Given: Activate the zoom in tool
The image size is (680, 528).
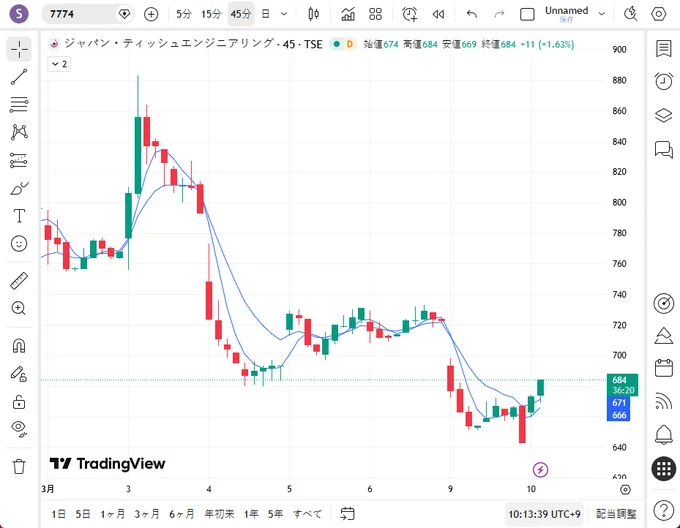Looking at the screenshot, I should tap(19, 308).
